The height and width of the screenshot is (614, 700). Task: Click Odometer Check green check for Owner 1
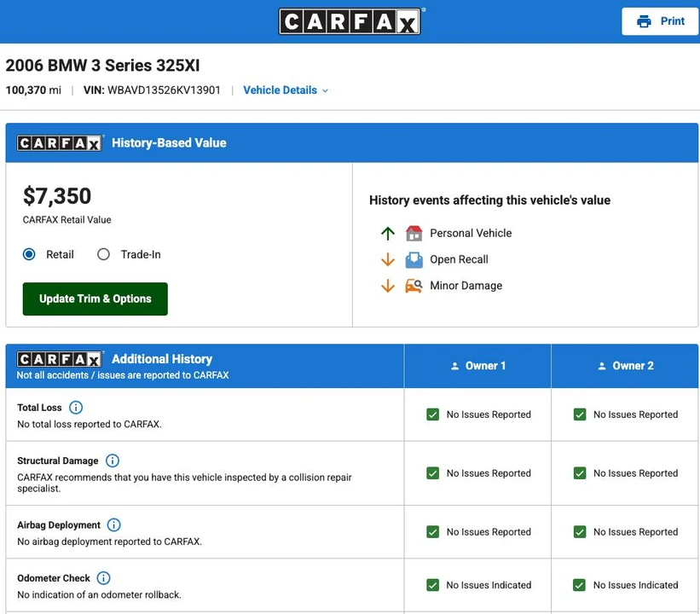(432, 585)
